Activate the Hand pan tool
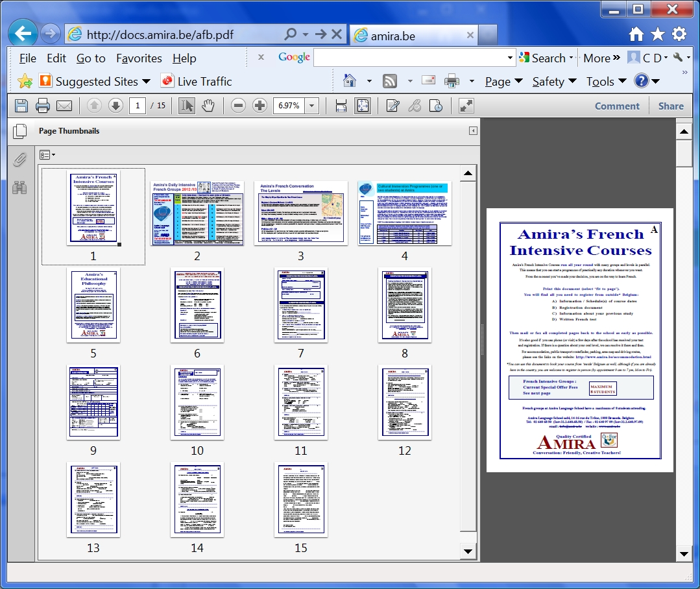This screenshot has width=700, height=589. (208, 106)
